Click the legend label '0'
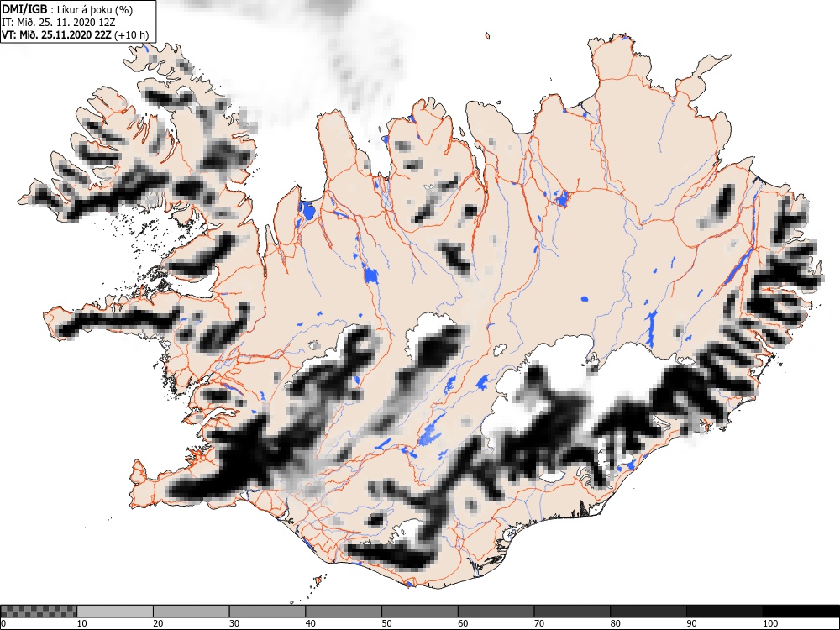840x630 pixels. 3,623
